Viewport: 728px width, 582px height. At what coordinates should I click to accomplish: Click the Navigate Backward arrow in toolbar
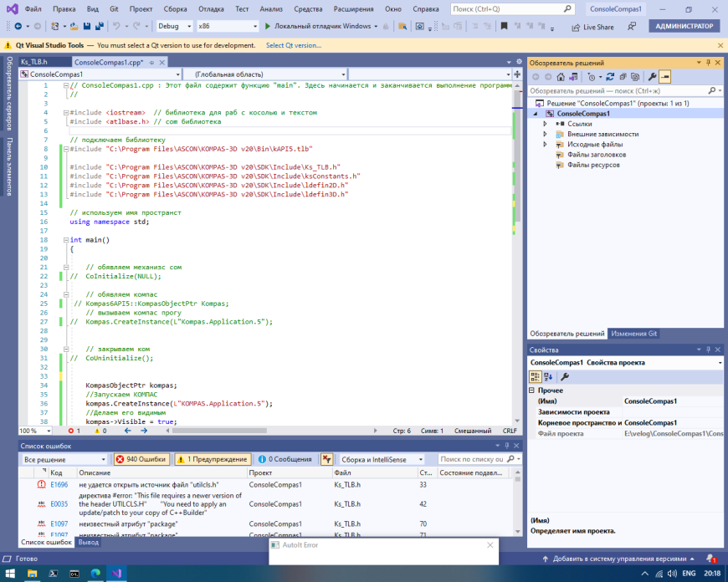point(18,27)
